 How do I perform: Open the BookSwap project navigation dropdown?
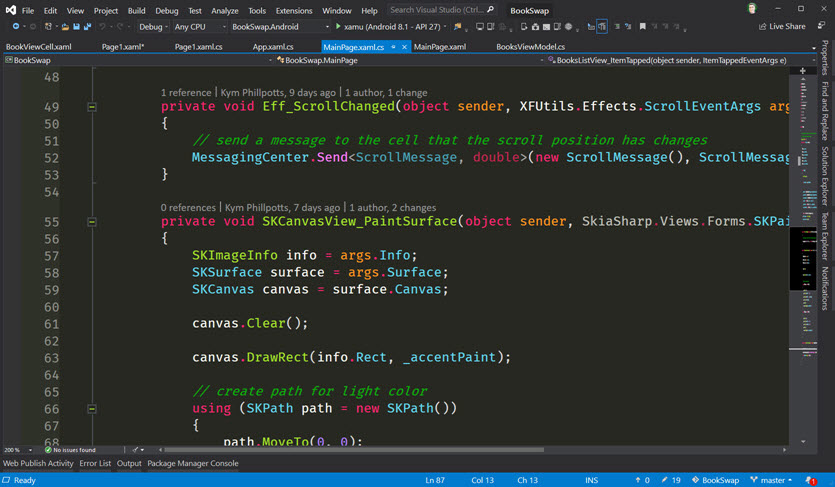(x=139, y=60)
